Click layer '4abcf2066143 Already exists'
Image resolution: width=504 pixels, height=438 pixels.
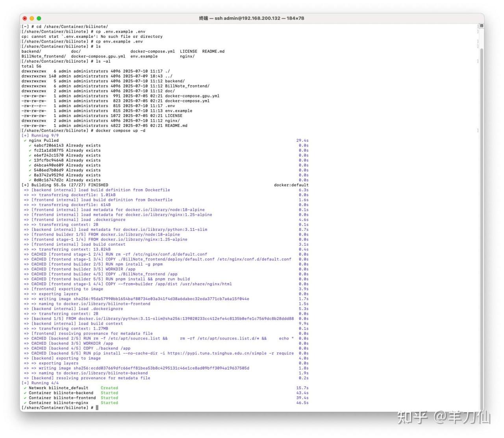(65, 145)
